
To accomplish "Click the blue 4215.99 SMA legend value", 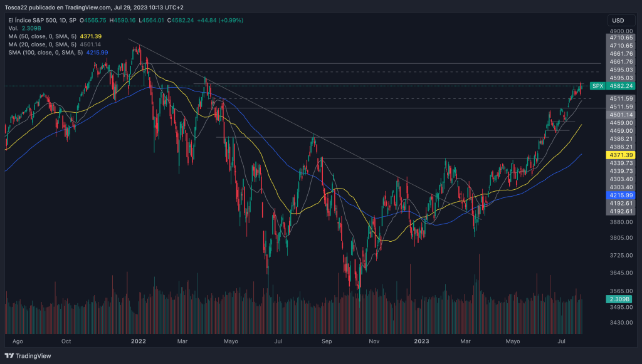I will [x=97, y=53].
